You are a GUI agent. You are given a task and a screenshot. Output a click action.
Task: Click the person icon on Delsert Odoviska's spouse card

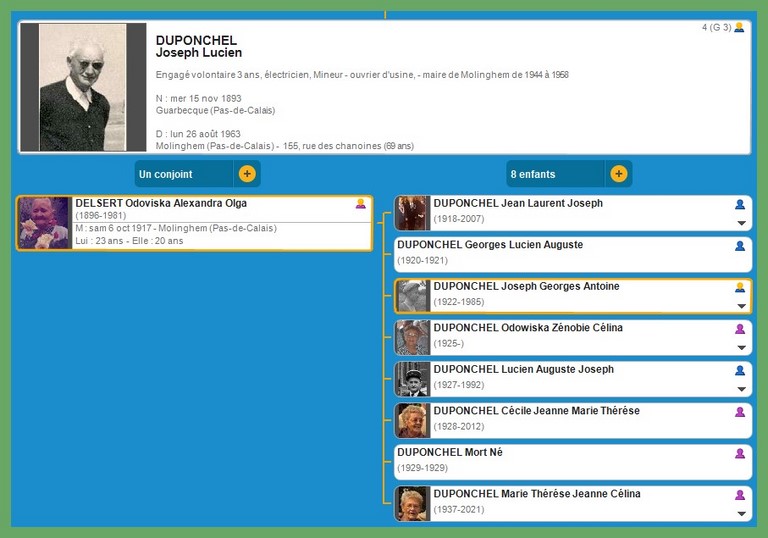coord(361,204)
